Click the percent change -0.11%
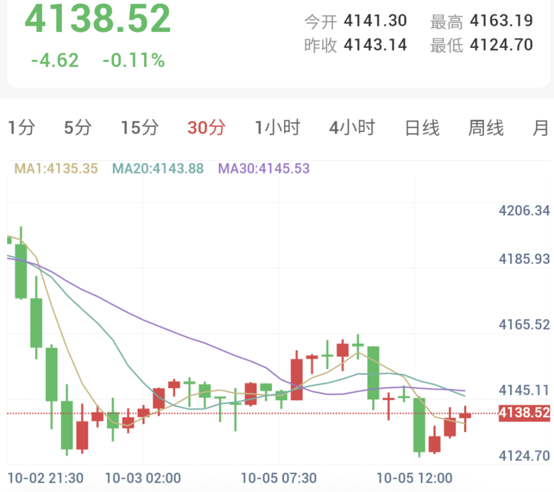Screen dimensions: 554x492 (134, 60)
